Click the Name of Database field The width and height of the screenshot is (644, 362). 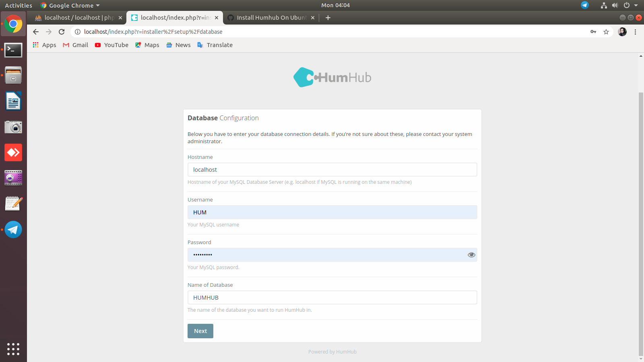tap(332, 298)
